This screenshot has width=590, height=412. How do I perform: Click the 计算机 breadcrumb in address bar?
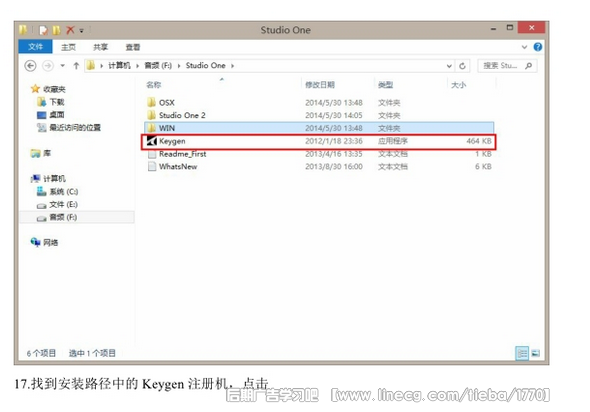coord(119,65)
